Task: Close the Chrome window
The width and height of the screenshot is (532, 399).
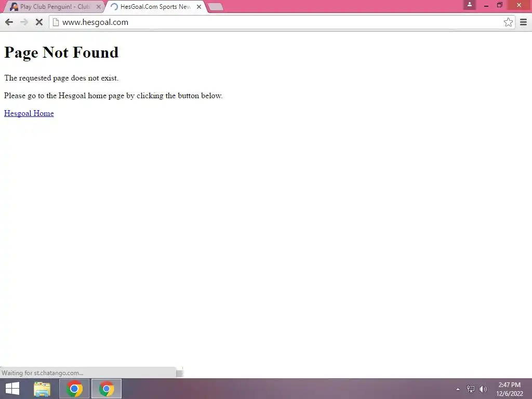Action: [x=519, y=5]
